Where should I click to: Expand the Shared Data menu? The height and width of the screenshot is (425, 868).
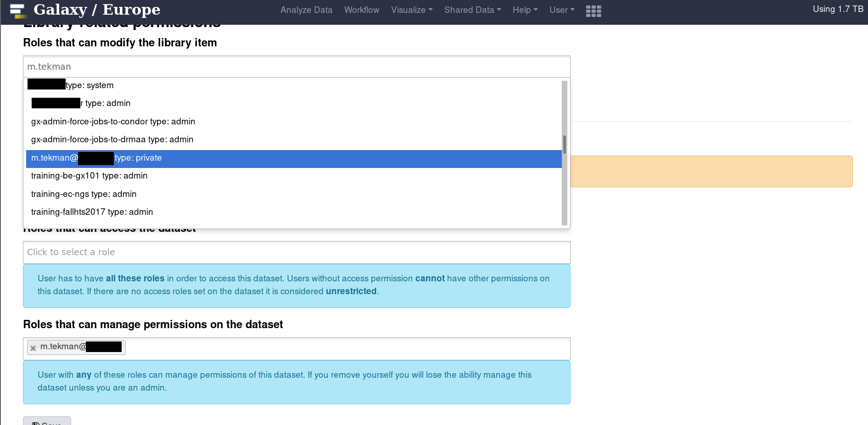point(472,10)
